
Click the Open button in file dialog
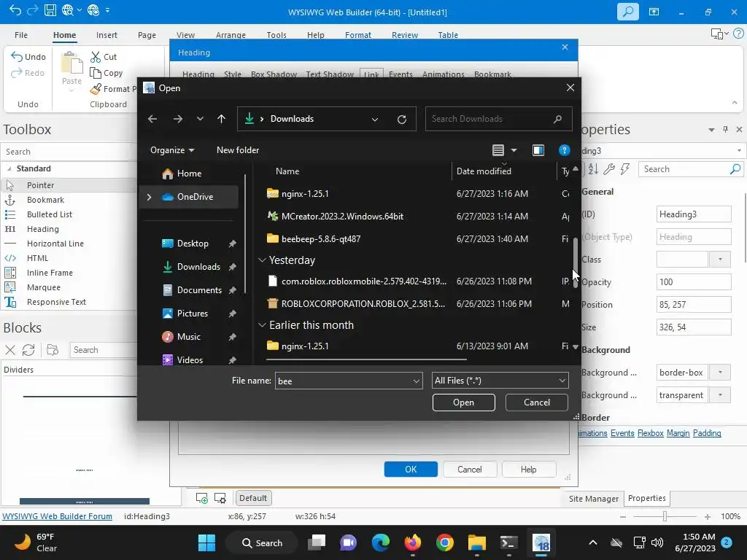pyautogui.click(x=463, y=402)
